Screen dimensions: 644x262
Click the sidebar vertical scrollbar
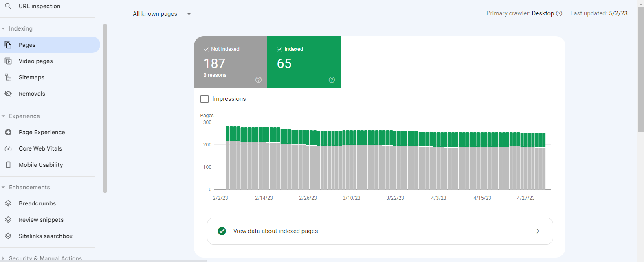click(105, 108)
